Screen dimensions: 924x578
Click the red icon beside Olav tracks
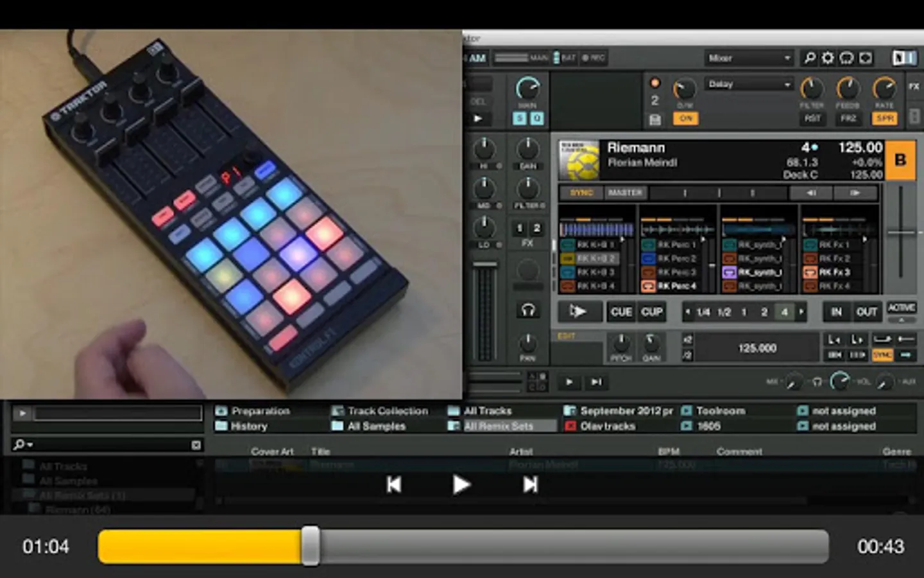tap(570, 426)
